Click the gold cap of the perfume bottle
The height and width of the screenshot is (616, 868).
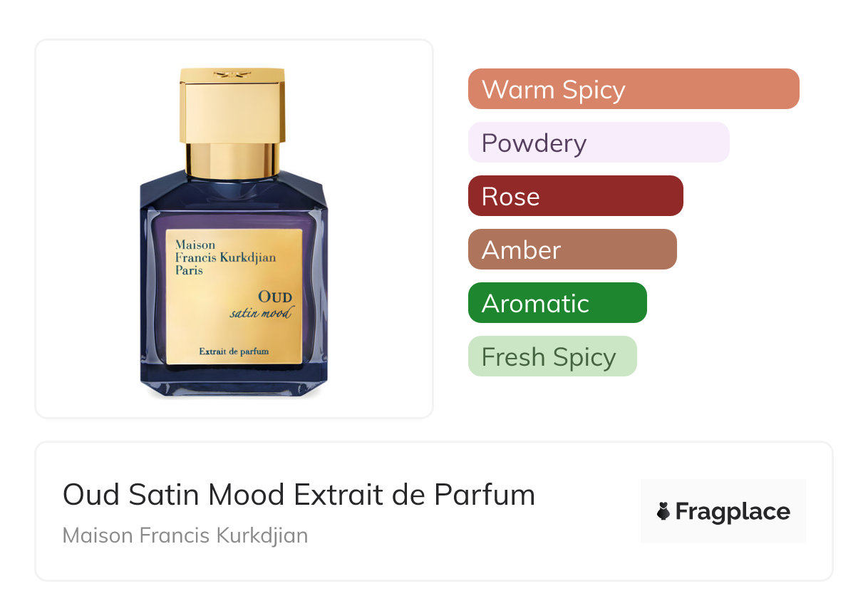pos(232,106)
